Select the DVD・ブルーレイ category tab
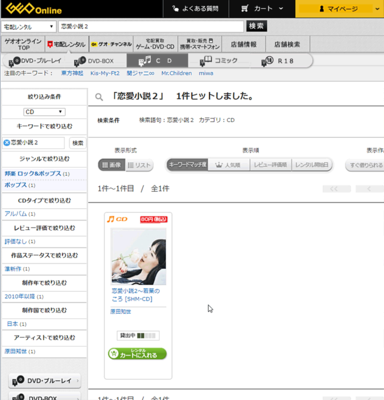 [x=35, y=61]
